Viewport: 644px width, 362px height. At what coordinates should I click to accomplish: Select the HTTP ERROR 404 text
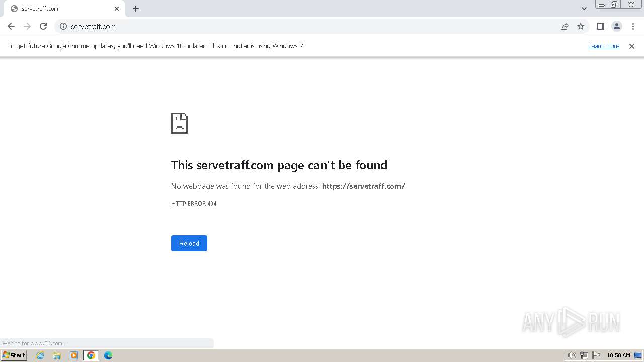pyautogui.click(x=194, y=204)
